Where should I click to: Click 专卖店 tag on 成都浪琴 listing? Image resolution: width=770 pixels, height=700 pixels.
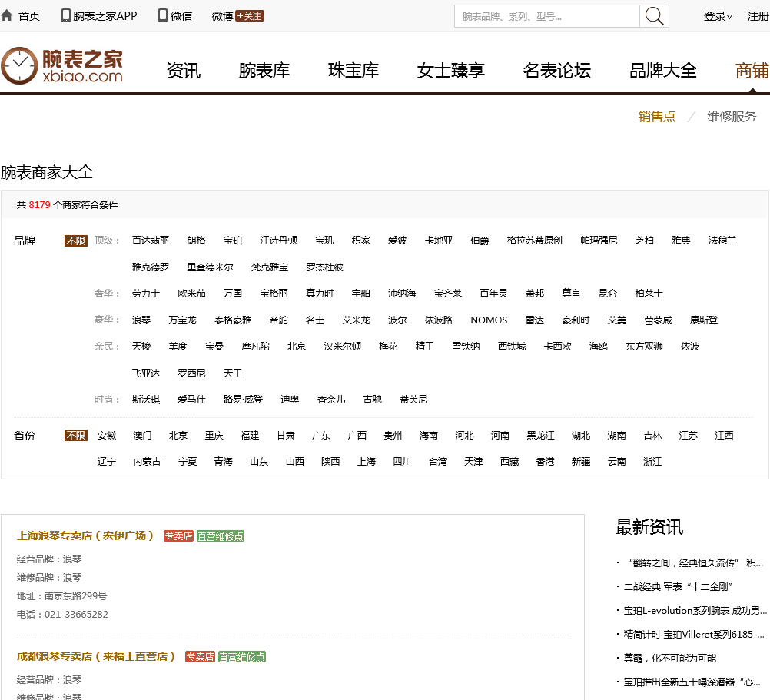[x=200, y=657]
